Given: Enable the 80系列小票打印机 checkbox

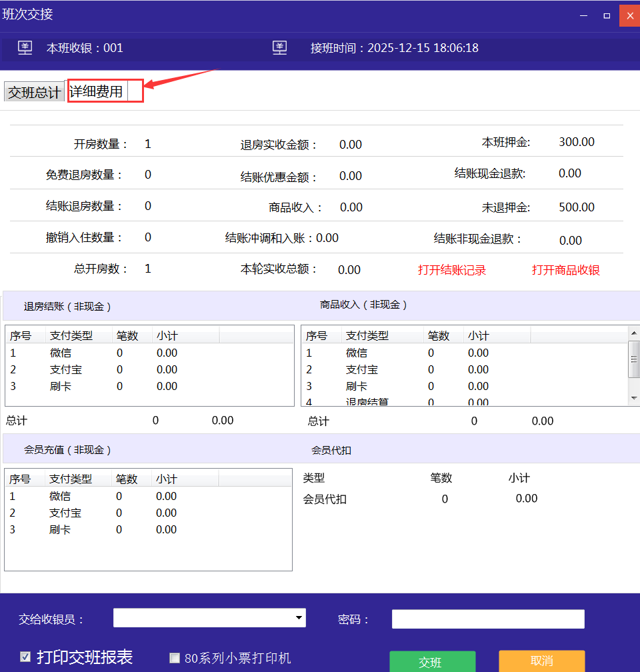Looking at the screenshot, I should point(175,658).
